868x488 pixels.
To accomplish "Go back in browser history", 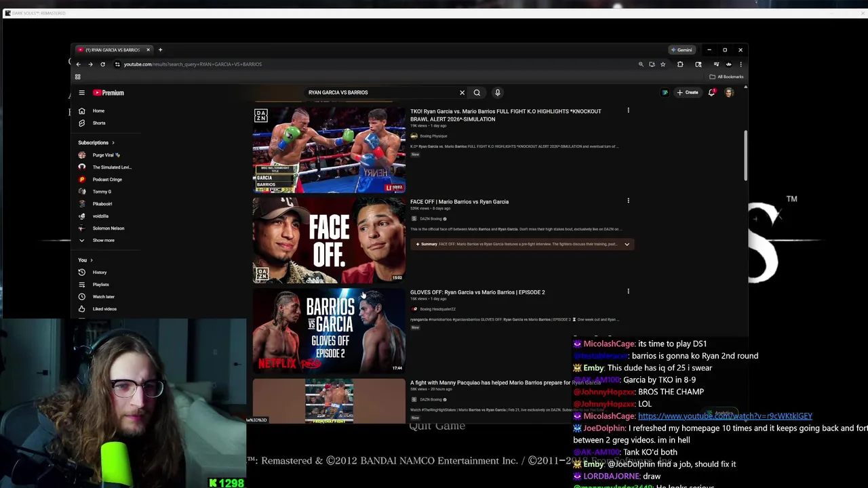I will pos(79,64).
